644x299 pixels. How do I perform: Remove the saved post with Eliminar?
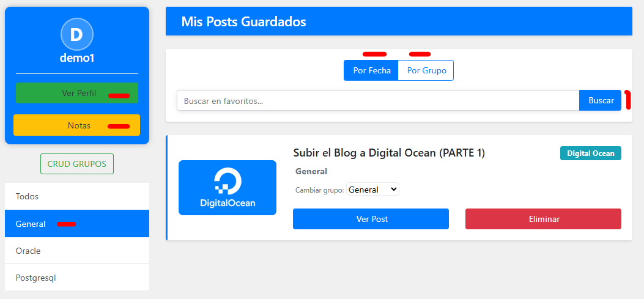(543, 219)
